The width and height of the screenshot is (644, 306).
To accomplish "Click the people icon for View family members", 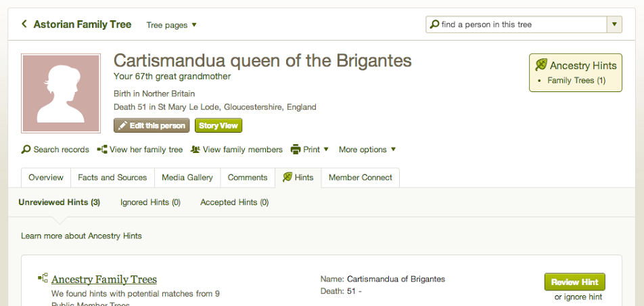I will click(x=195, y=150).
